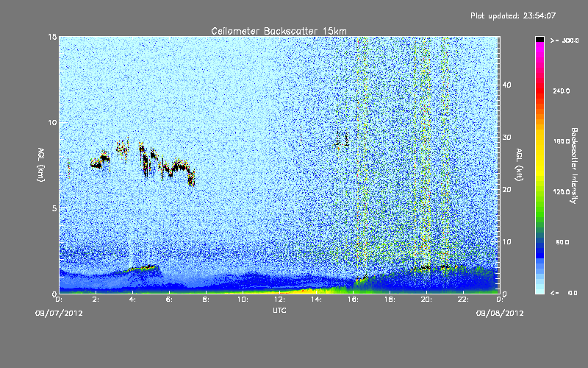Click the '40' kft tick label
Viewport: 588px width, 368px height.
506,85
